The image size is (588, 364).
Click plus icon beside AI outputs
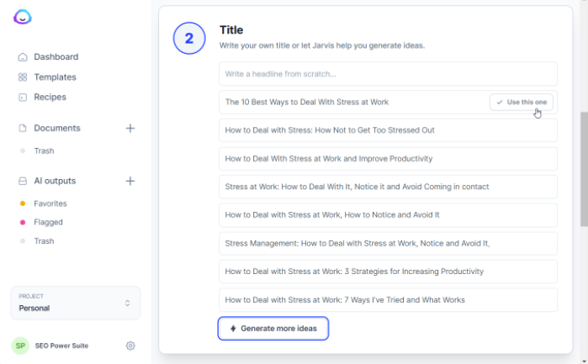pos(130,181)
